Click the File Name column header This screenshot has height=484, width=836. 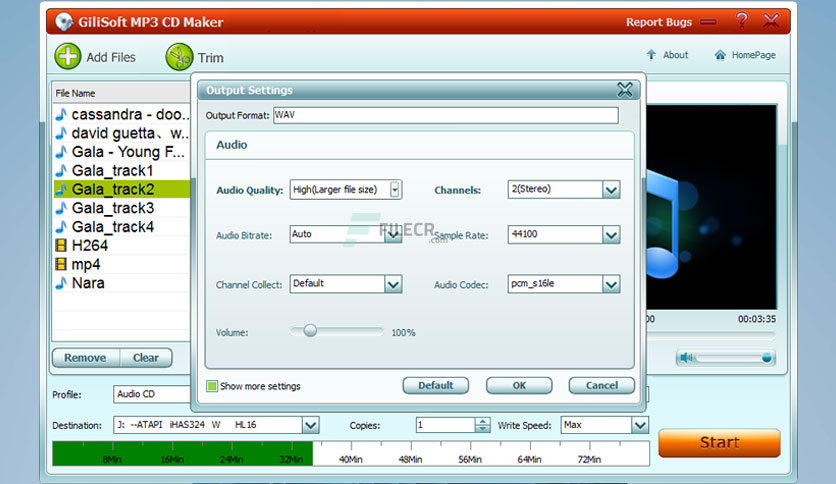coord(122,93)
